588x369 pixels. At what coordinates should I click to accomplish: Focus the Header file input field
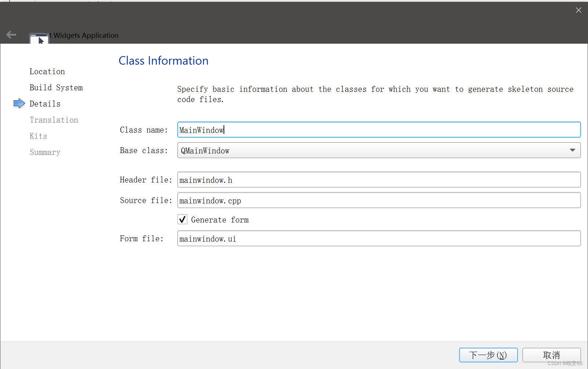[x=379, y=180]
